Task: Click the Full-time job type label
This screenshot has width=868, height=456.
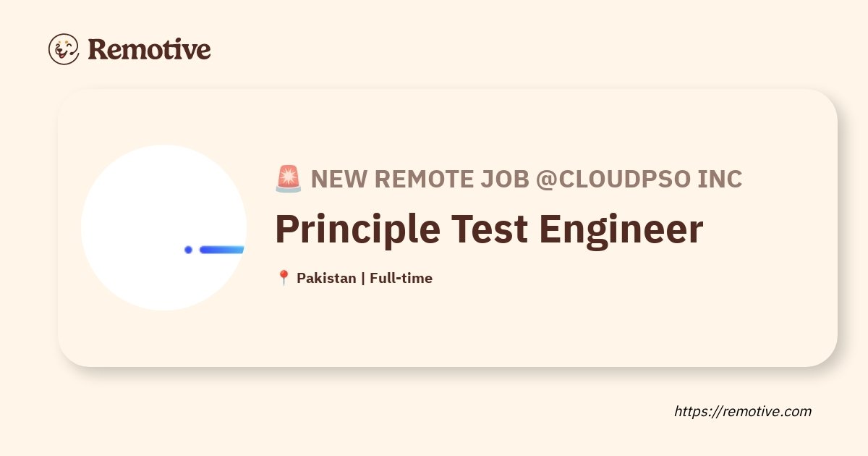Action: [401, 278]
